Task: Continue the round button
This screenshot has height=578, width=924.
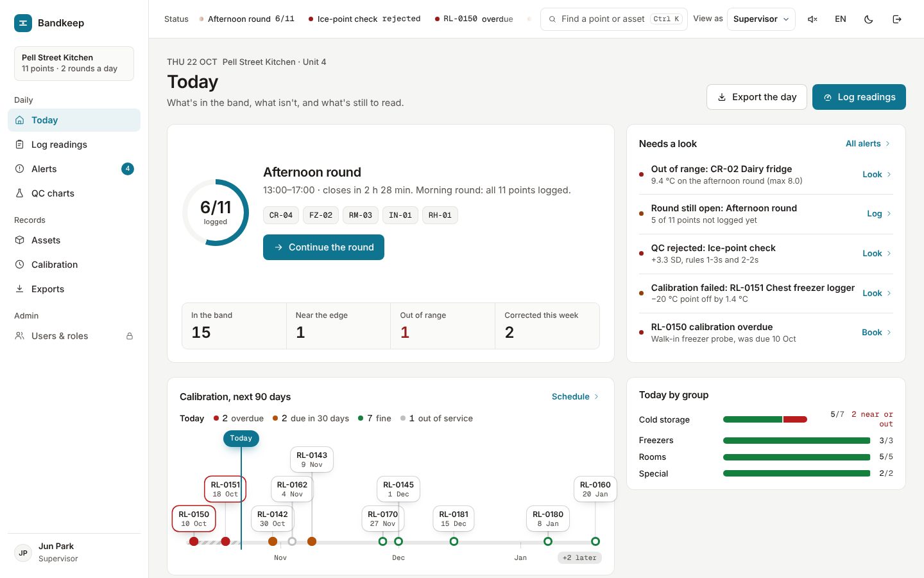Action: (x=323, y=247)
